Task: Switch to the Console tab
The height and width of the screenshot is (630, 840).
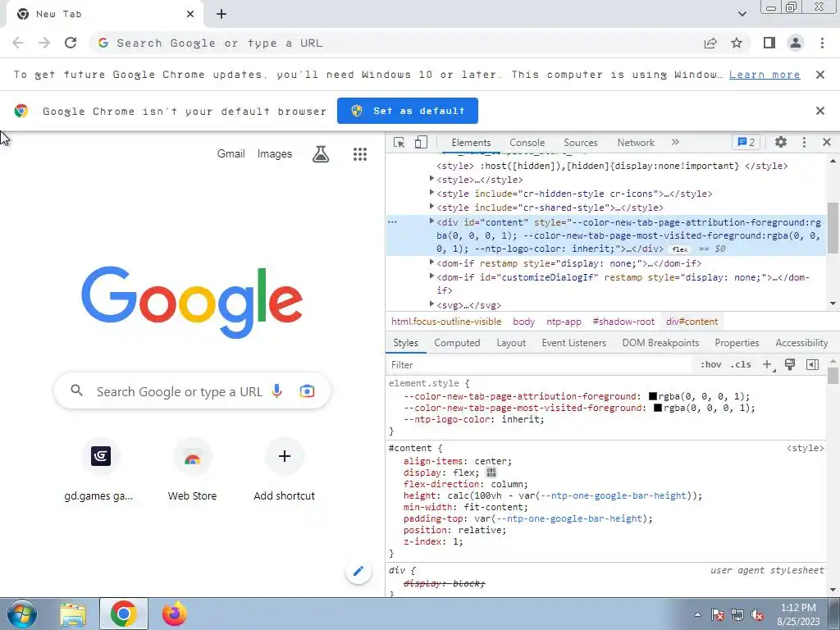Action: (527, 143)
